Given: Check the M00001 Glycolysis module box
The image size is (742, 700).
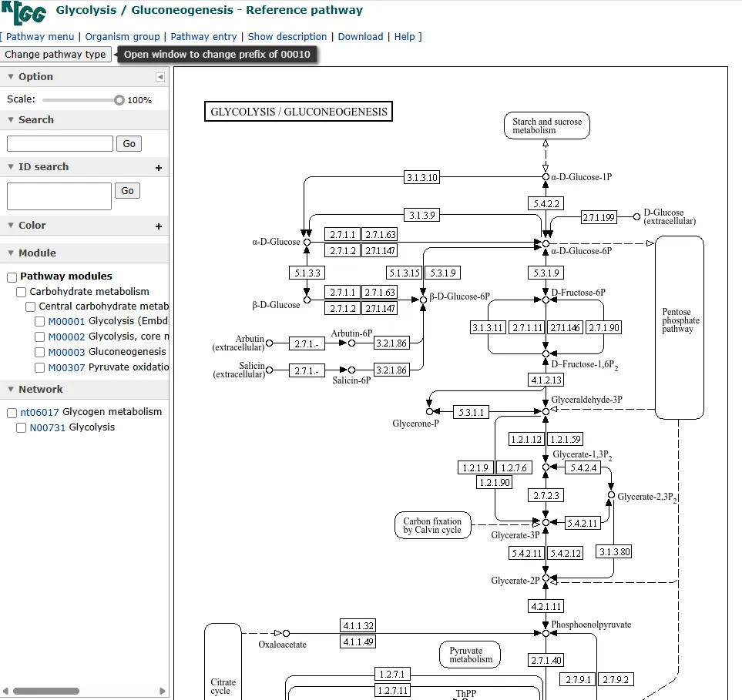Looking at the screenshot, I should point(40,322).
